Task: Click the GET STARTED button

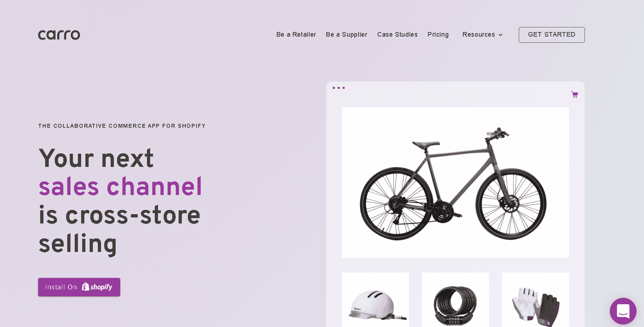Action: [551, 35]
